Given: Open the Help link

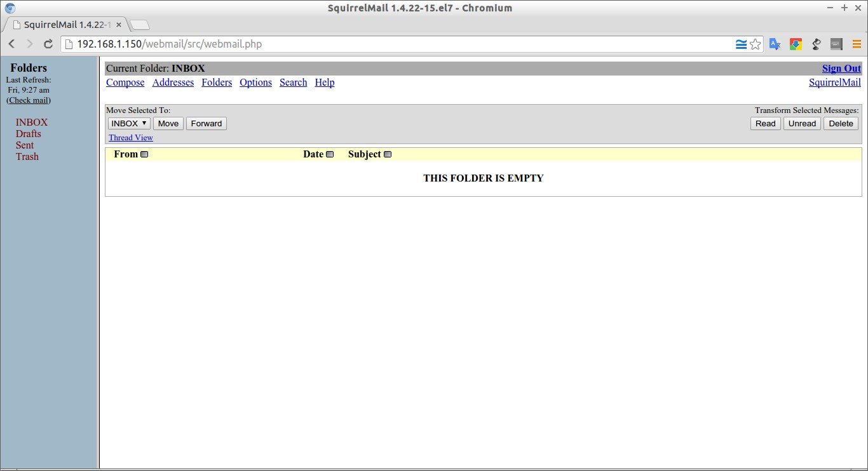Looking at the screenshot, I should [325, 83].
